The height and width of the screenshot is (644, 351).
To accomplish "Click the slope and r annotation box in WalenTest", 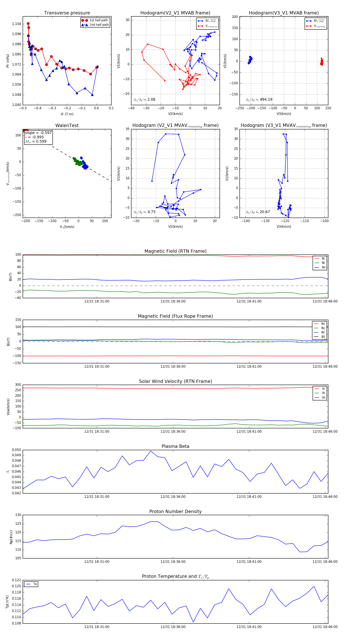I will [x=38, y=137].
